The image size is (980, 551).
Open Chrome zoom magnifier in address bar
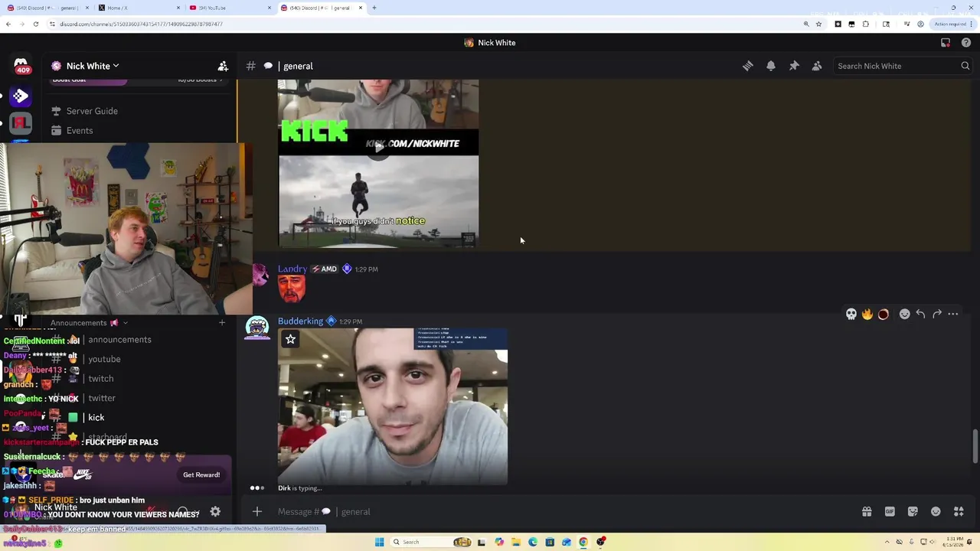pyautogui.click(x=805, y=24)
